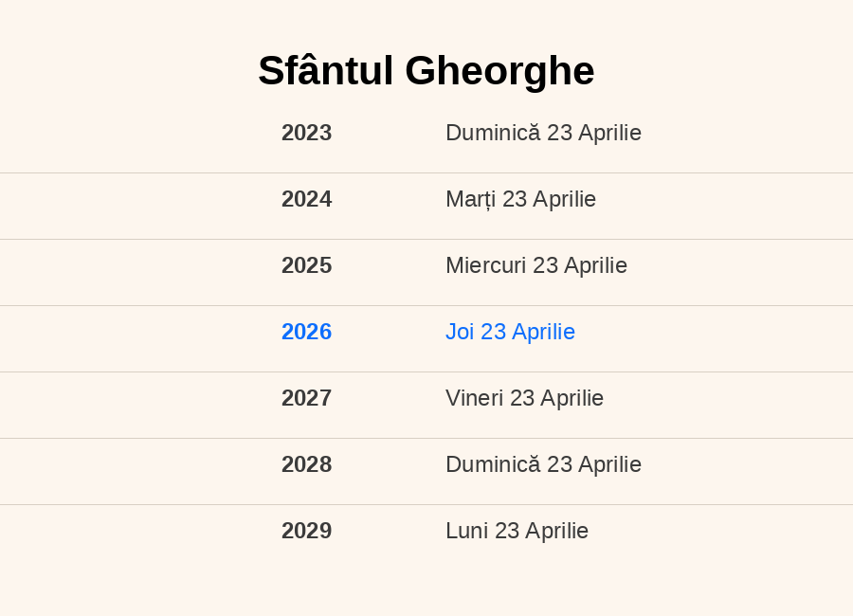Select the year 2028

pos(306,464)
